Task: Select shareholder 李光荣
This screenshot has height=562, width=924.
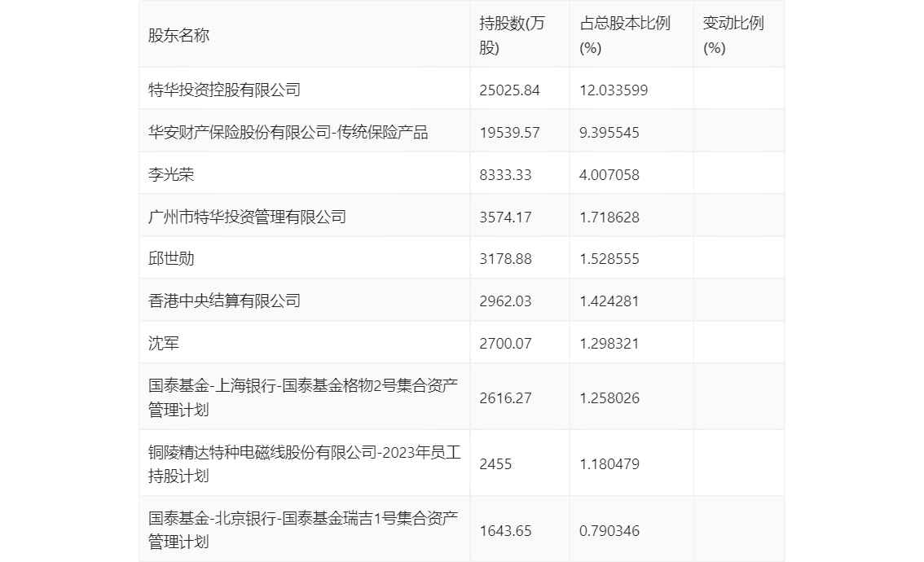Action: pos(171,174)
